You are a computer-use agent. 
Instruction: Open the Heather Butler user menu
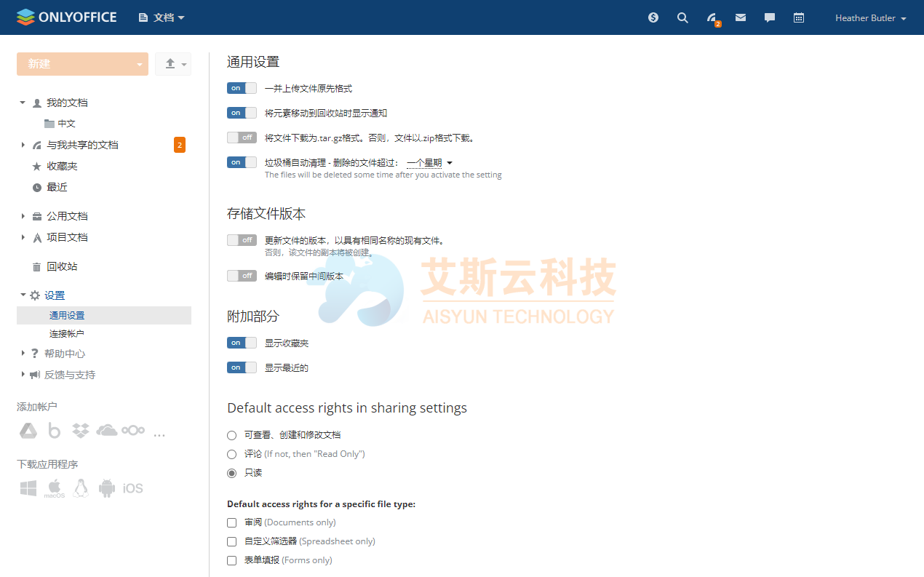[x=870, y=17]
